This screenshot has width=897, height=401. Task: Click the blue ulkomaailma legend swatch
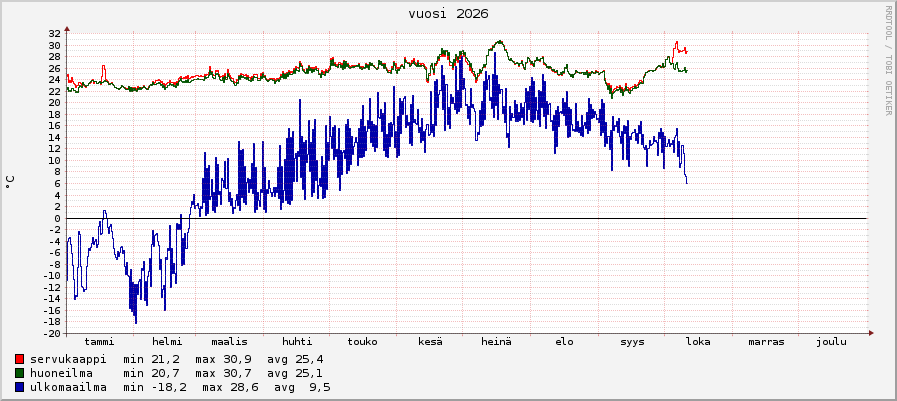[x=19, y=388]
